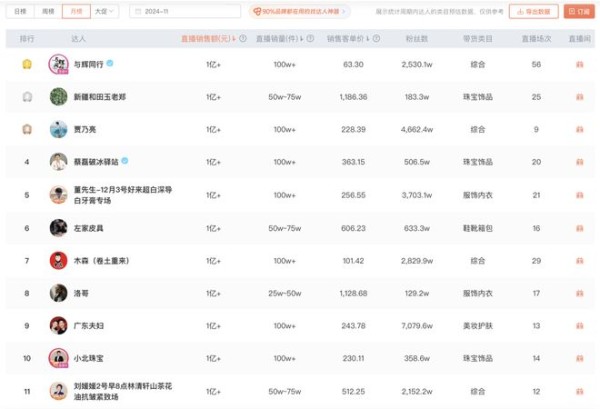Expand the 大促 dropdown
The height and width of the screenshot is (409, 600).
(x=104, y=11)
